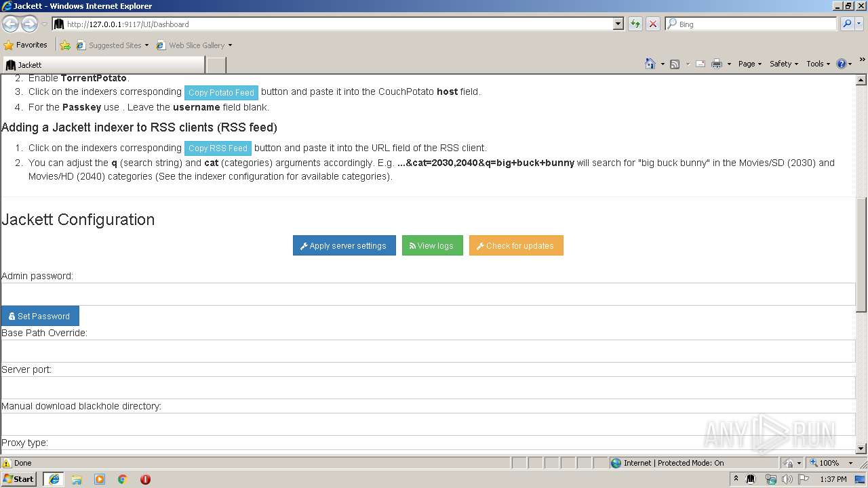Click the Jackett jacket tray icon

tap(751, 479)
